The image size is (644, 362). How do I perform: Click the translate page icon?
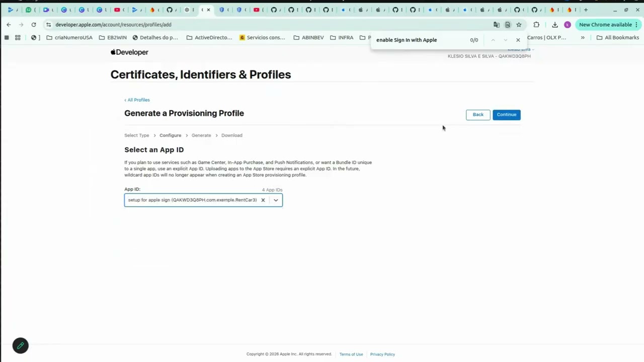497,25
